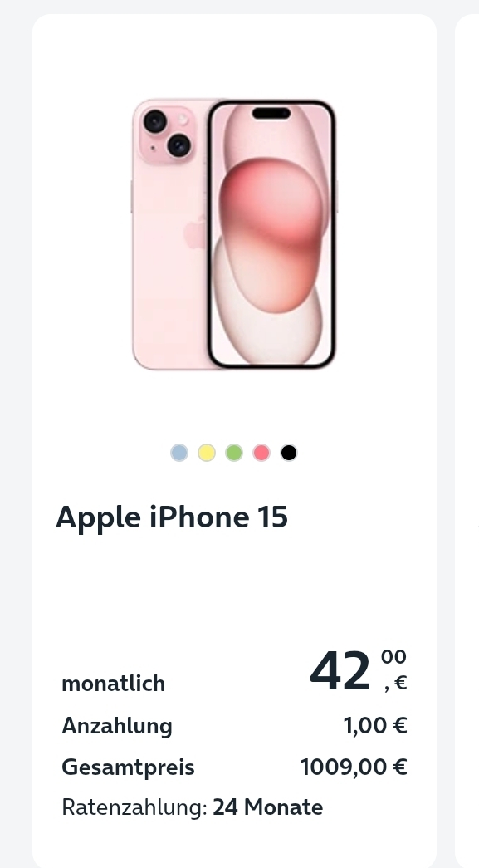The width and height of the screenshot is (479, 868).
Task: Select the pink color swatch
Action: click(x=261, y=453)
